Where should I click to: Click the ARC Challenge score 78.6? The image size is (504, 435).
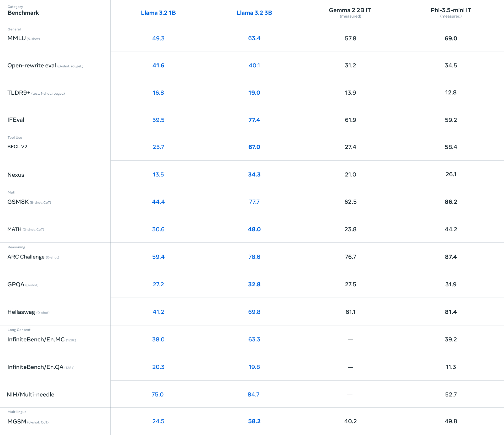click(x=254, y=257)
